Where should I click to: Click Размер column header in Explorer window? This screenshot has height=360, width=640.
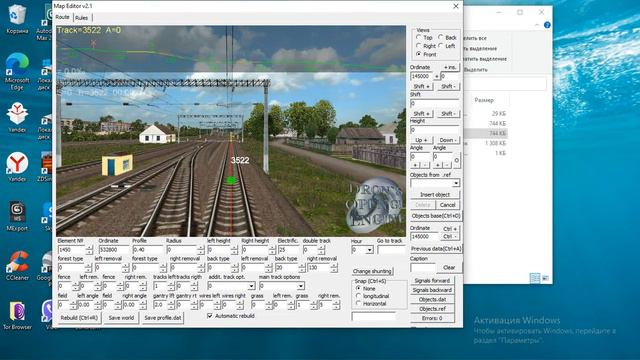[484, 100]
